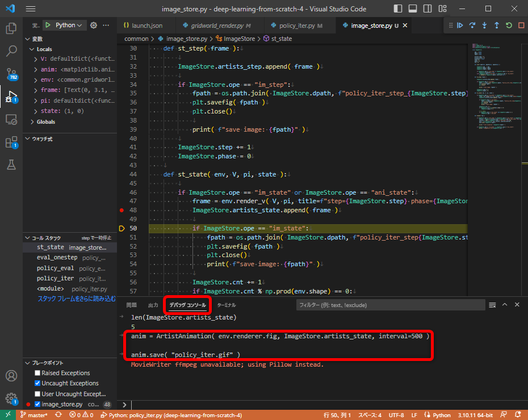Collapse the 変数 variables section
The height and width of the screenshot is (420, 528).
(x=28, y=39)
